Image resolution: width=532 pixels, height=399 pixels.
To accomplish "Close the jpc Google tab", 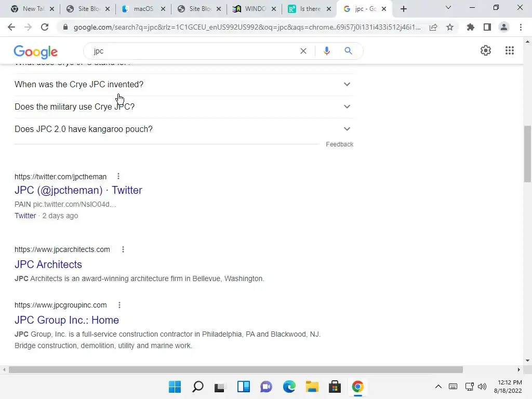I will [384, 9].
